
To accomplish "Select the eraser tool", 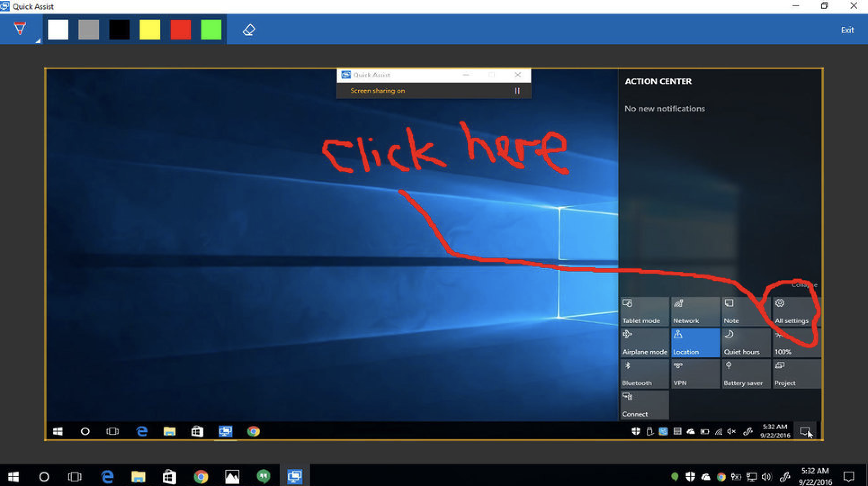I will point(249,30).
